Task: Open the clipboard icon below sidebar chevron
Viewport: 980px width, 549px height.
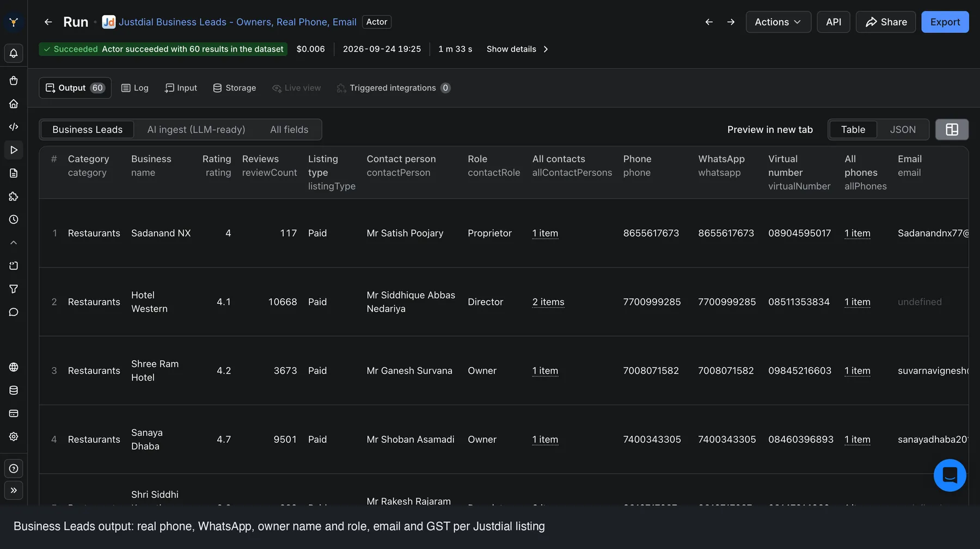Action: (14, 266)
